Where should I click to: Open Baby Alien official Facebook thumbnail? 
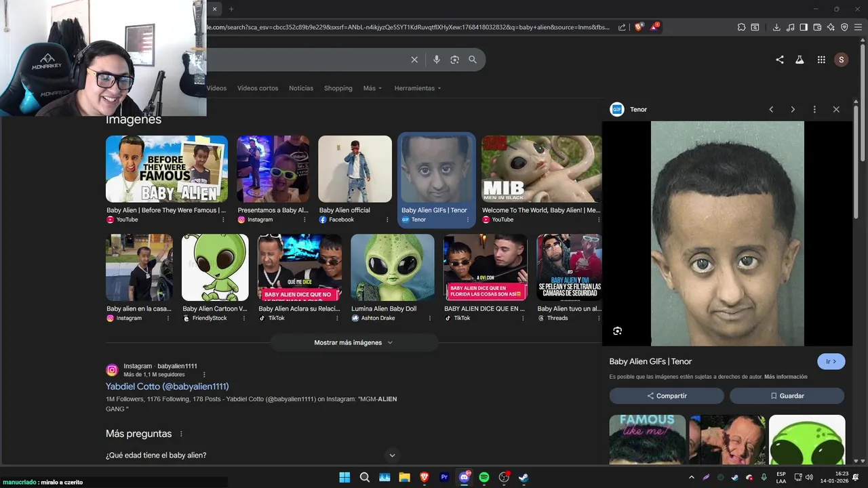[355, 169]
